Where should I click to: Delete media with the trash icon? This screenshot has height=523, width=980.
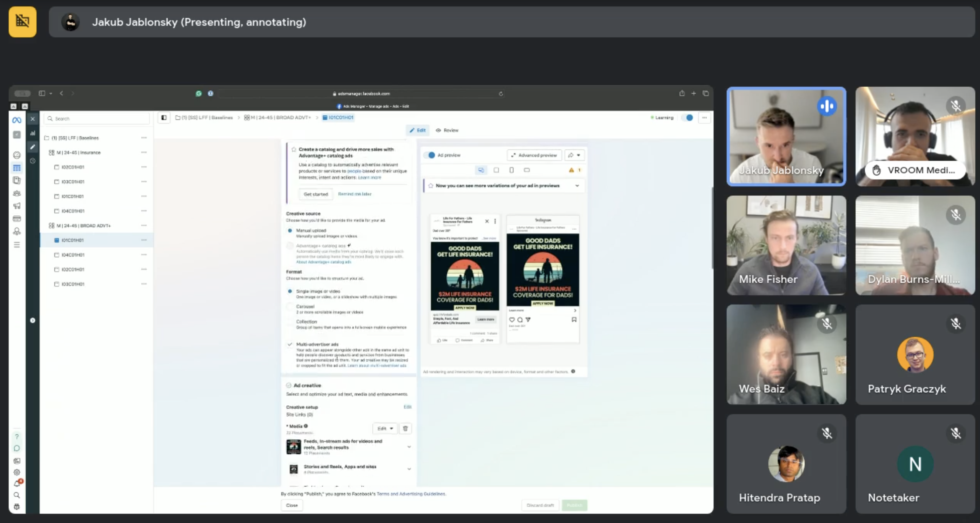[405, 428]
